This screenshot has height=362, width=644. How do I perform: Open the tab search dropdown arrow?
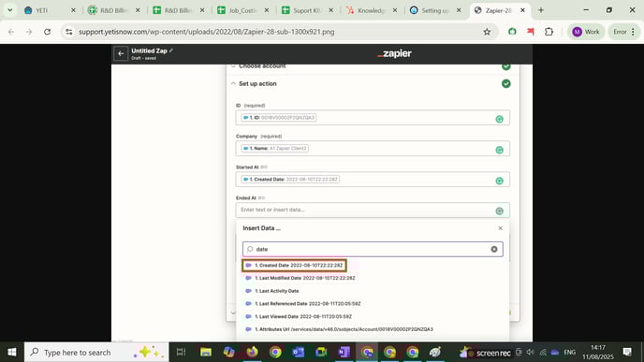point(10,10)
